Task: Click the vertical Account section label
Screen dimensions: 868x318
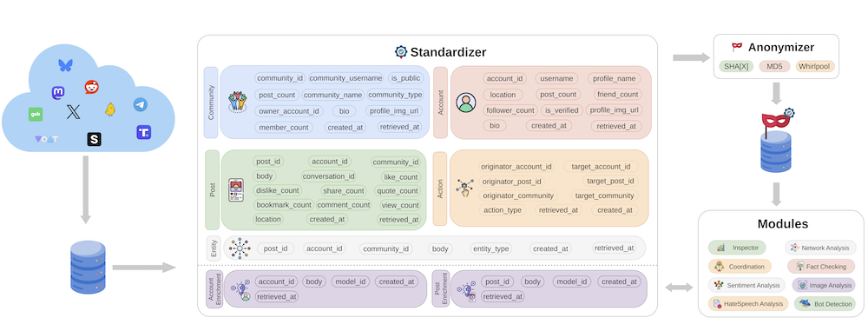Action: [x=441, y=103]
